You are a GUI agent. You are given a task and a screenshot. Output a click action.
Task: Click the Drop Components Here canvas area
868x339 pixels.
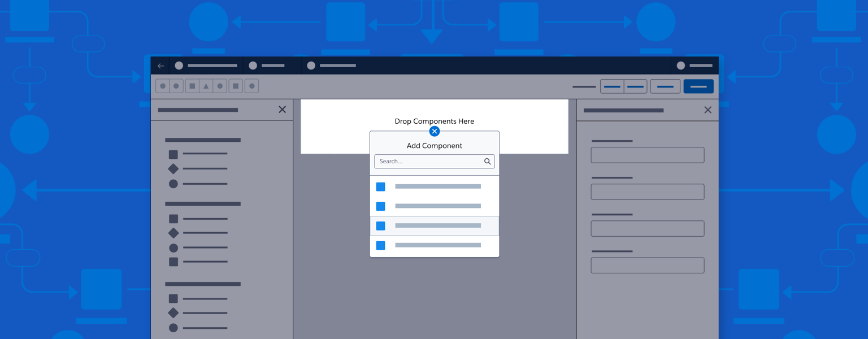(x=434, y=121)
